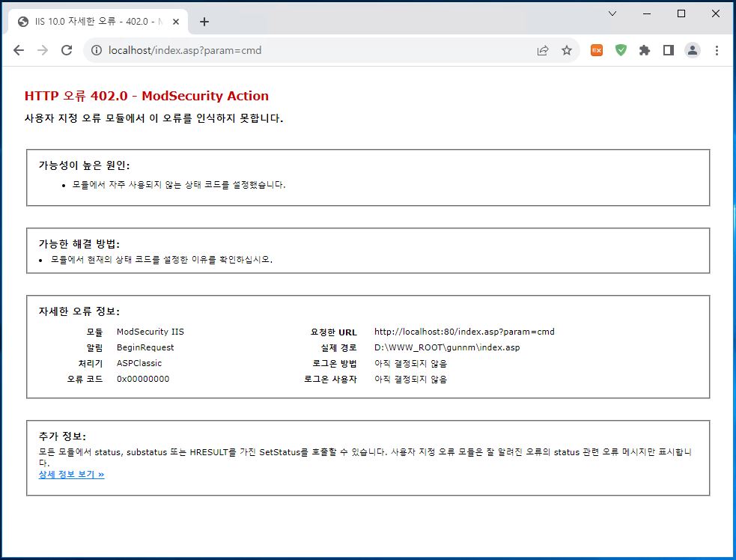Click the 0x00000000 error code
Image resolution: width=736 pixels, height=560 pixels.
(143, 379)
